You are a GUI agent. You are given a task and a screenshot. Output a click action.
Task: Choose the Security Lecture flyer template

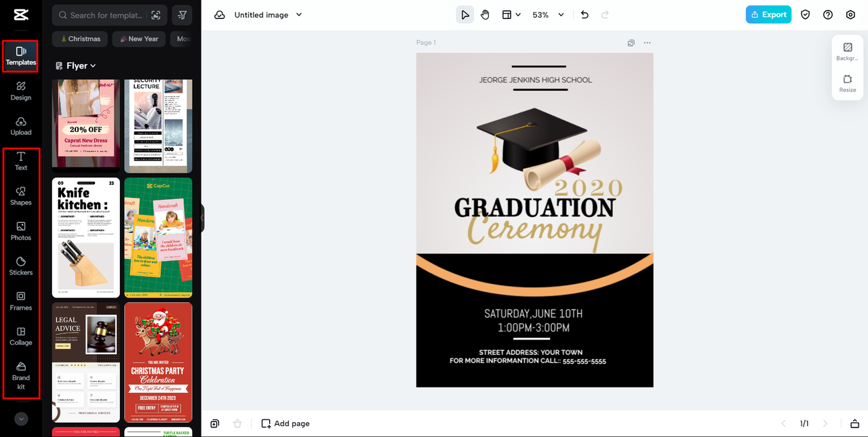point(158,126)
